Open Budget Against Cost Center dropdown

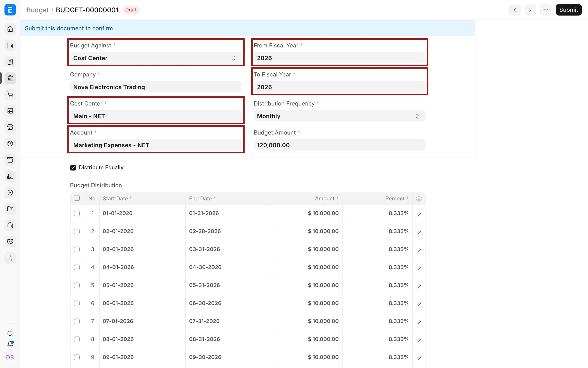pyautogui.click(x=156, y=58)
